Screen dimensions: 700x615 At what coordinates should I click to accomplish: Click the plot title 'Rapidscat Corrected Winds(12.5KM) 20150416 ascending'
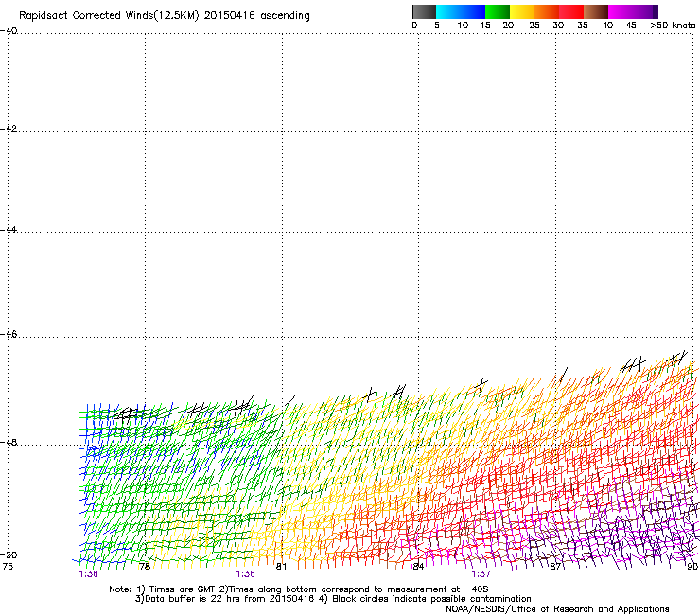point(165,15)
